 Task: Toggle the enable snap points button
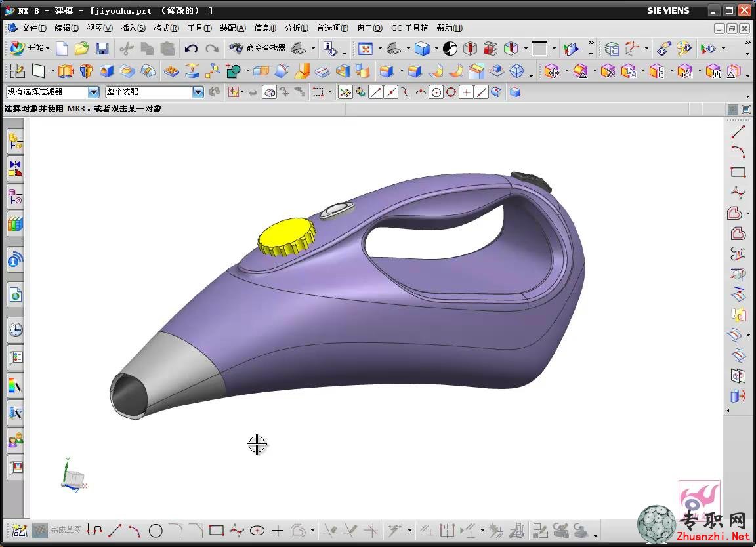345,92
